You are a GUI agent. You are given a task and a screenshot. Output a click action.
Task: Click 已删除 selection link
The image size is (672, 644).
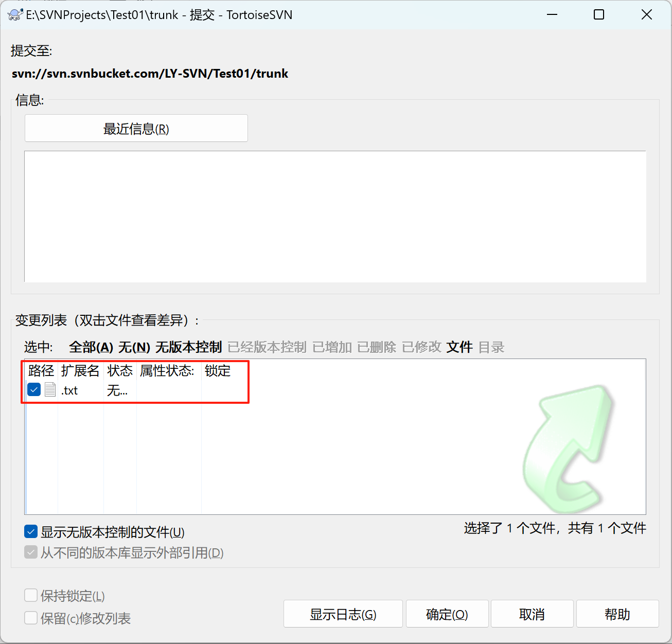click(377, 347)
